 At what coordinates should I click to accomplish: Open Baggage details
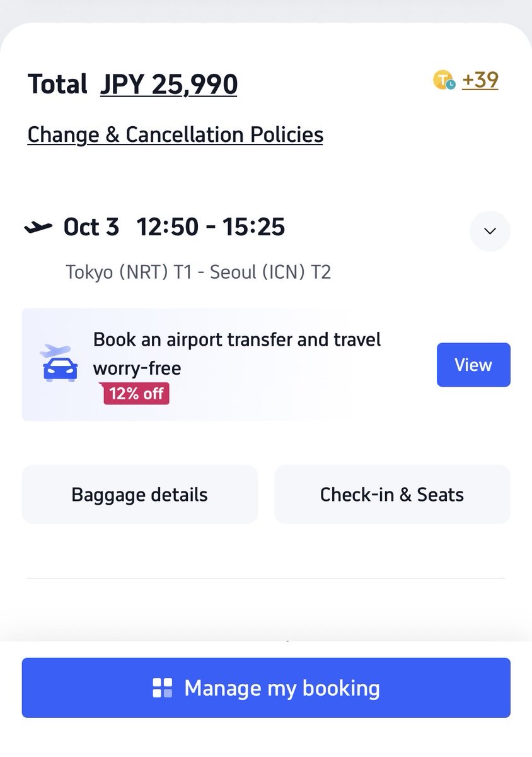140,494
